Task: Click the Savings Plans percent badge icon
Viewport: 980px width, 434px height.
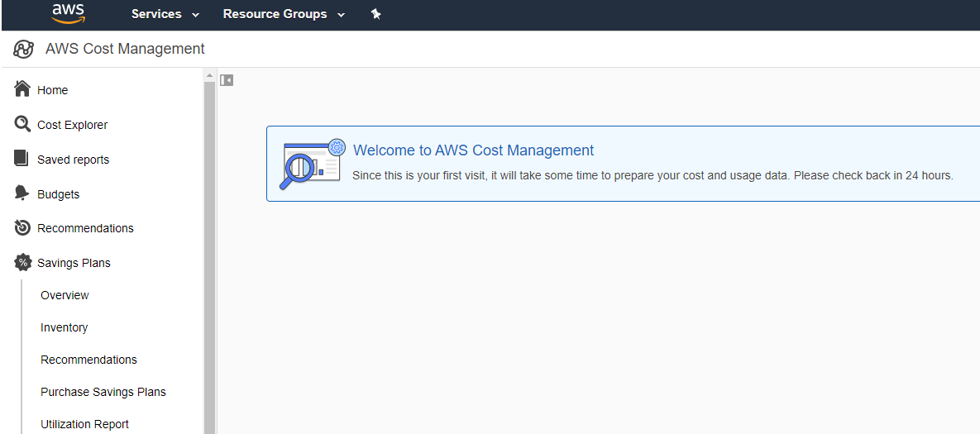Action: pos(22,263)
